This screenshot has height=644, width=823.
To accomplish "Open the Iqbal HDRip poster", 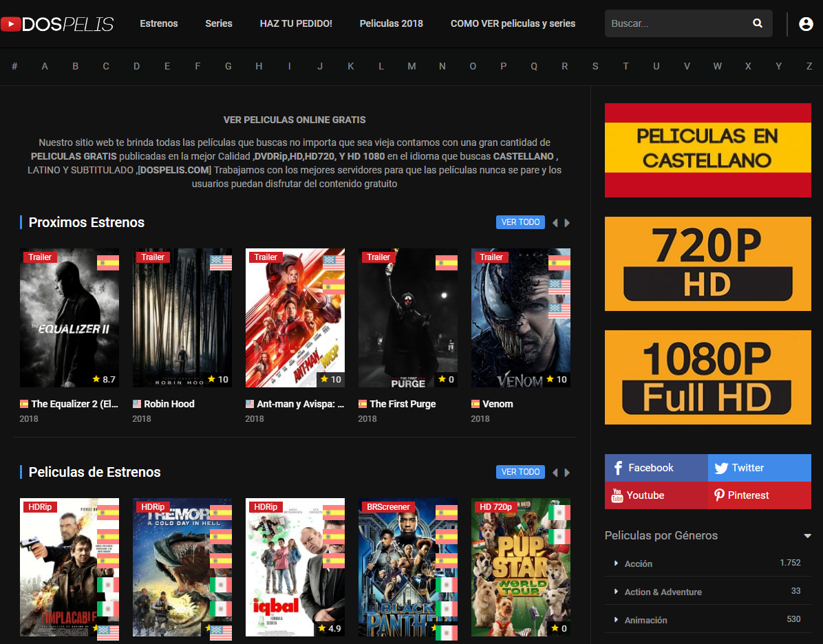I will tap(295, 568).
